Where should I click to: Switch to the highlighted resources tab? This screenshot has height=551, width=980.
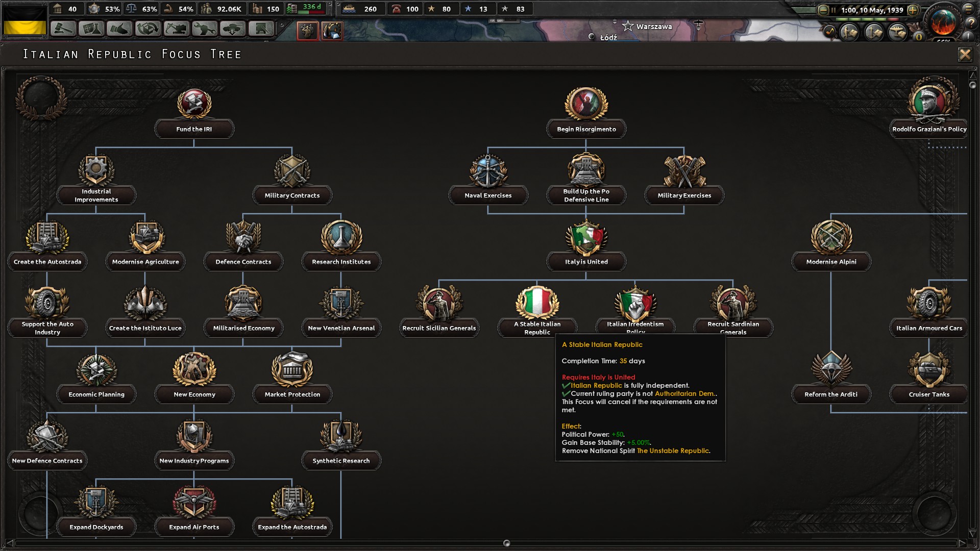332,31
